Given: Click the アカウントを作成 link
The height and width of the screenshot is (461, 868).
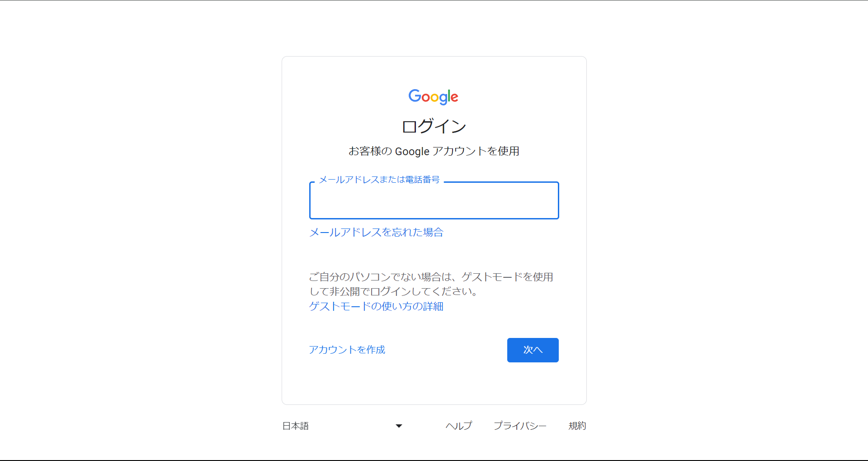Looking at the screenshot, I should point(347,350).
